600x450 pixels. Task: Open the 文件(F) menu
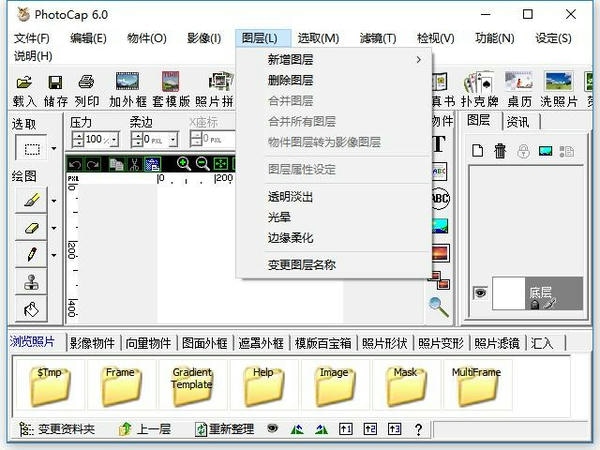[x=32, y=38]
